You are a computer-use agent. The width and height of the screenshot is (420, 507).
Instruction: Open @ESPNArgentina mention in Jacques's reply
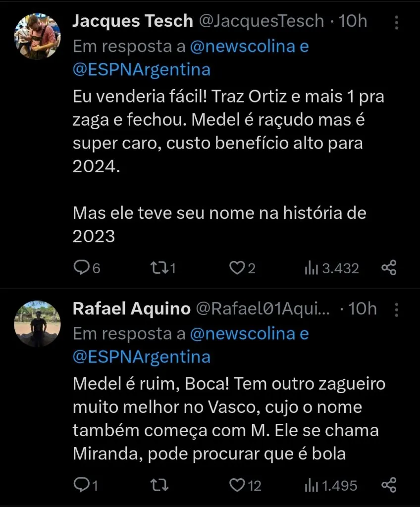coord(142,69)
